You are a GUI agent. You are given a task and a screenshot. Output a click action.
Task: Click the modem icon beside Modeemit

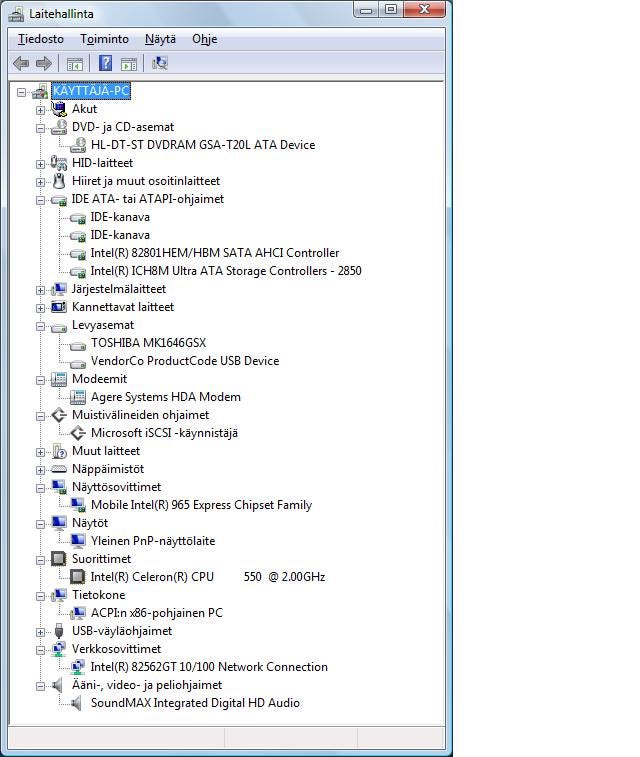pos(59,379)
